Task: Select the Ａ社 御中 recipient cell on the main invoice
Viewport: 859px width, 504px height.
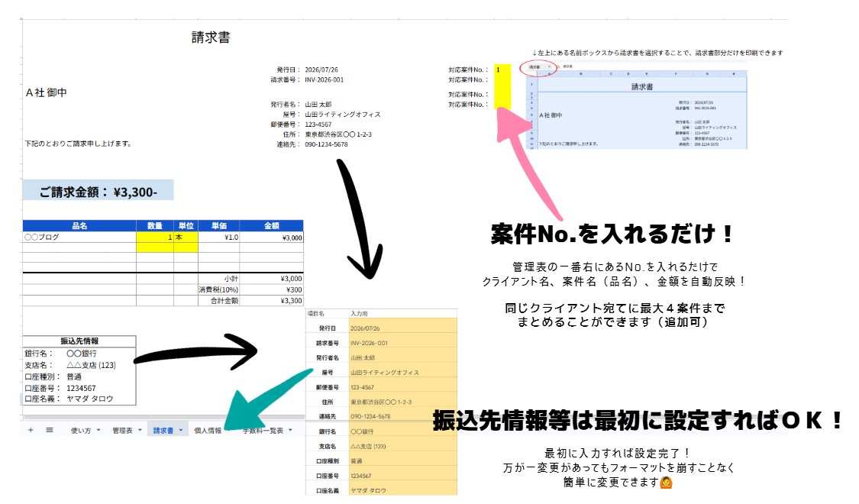Action: pos(47,92)
